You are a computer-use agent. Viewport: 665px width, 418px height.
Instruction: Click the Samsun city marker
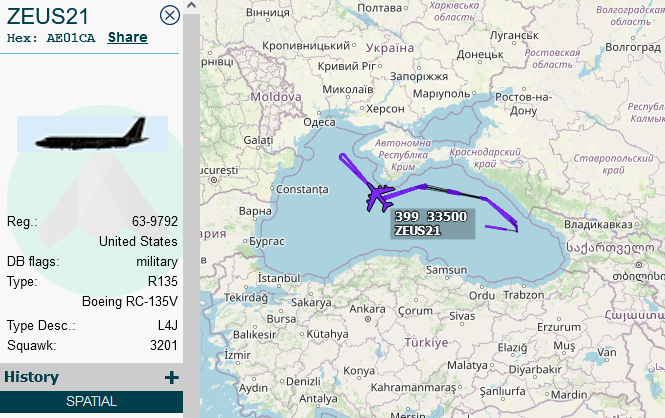pos(447,278)
